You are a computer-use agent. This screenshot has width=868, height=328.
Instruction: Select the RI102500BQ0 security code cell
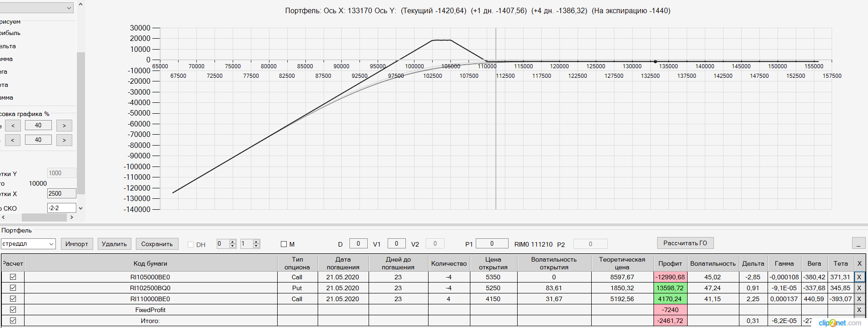pyautogui.click(x=150, y=288)
